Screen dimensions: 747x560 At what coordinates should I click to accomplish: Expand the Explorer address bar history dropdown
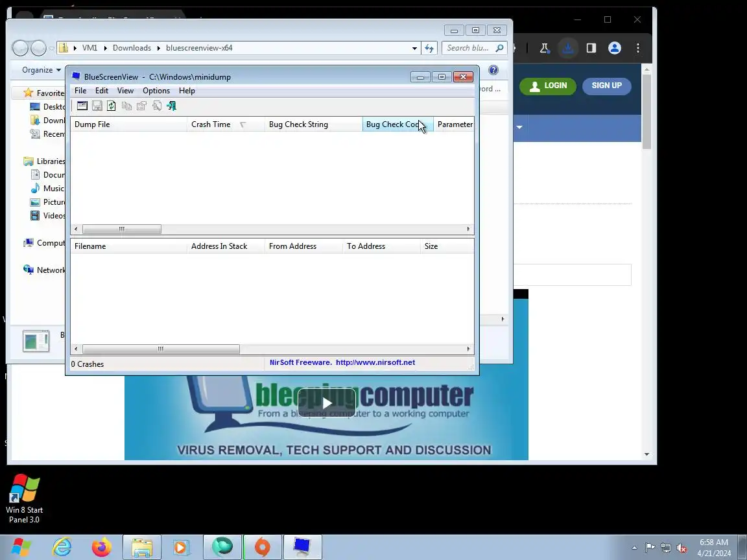[414, 48]
